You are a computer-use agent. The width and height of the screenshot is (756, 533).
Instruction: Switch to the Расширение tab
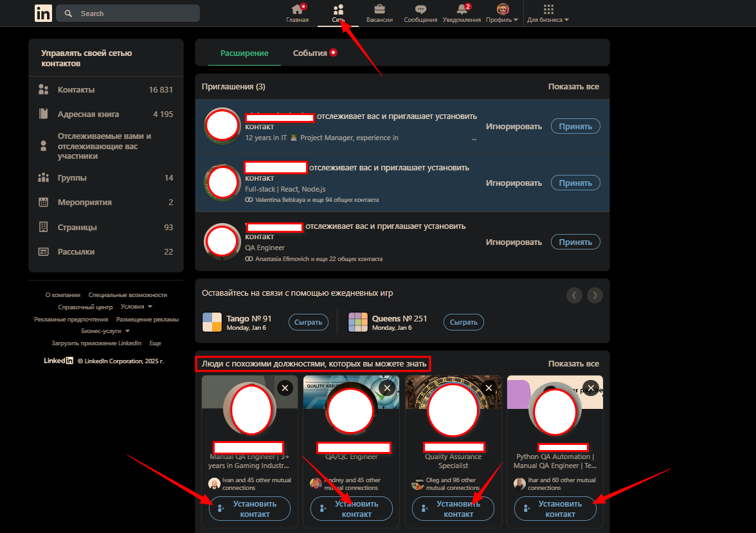pos(244,53)
